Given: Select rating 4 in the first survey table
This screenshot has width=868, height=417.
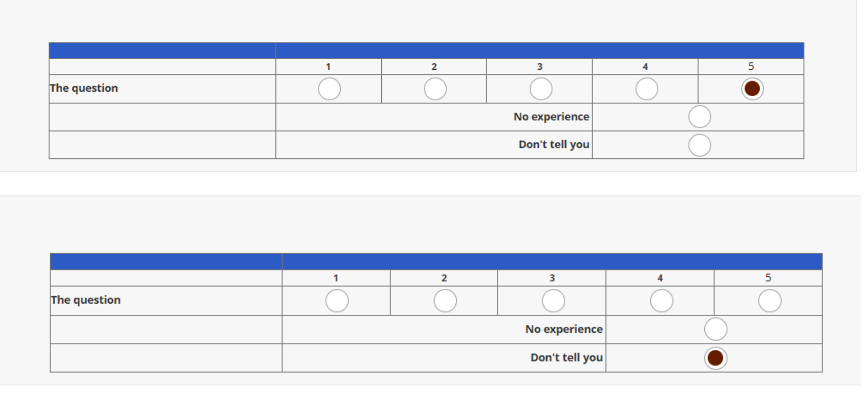Looking at the screenshot, I should [647, 89].
